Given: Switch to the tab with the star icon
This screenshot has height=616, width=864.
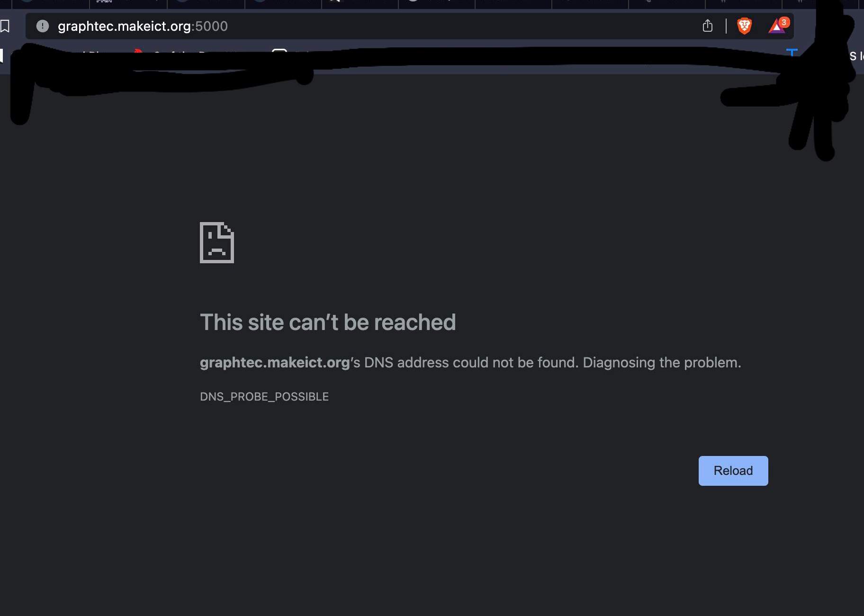Looking at the screenshot, I should pyautogui.click(x=360, y=2).
